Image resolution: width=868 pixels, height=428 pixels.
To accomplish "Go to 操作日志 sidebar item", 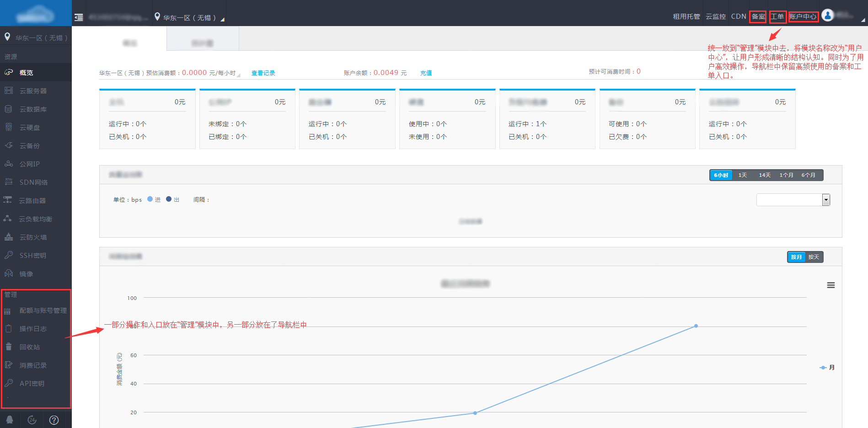I will coord(36,328).
